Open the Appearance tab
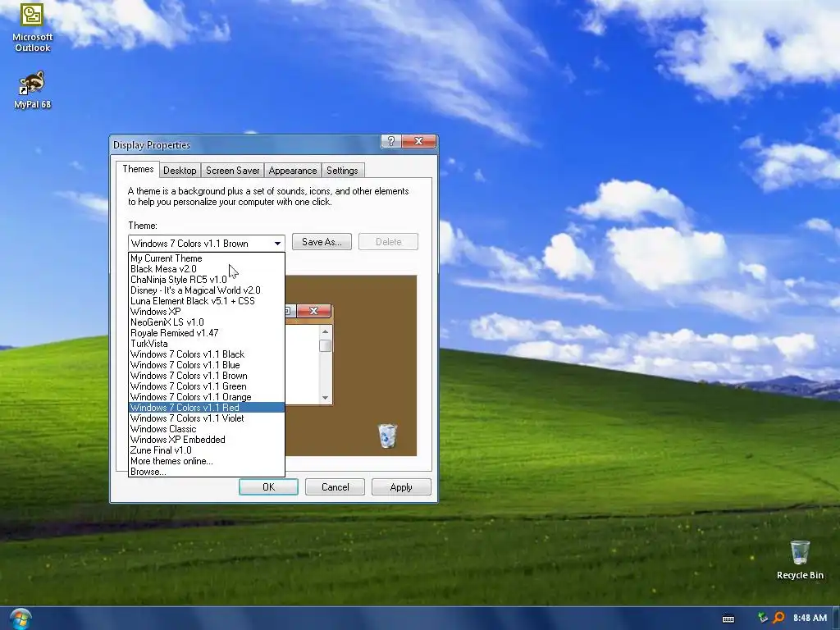Screen dimensions: 840x630 point(293,171)
